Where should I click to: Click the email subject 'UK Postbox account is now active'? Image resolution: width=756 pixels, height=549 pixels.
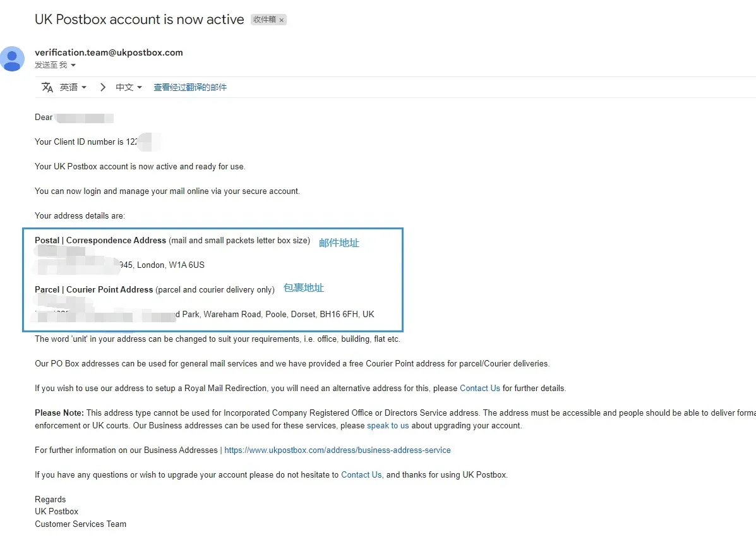coord(140,20)
